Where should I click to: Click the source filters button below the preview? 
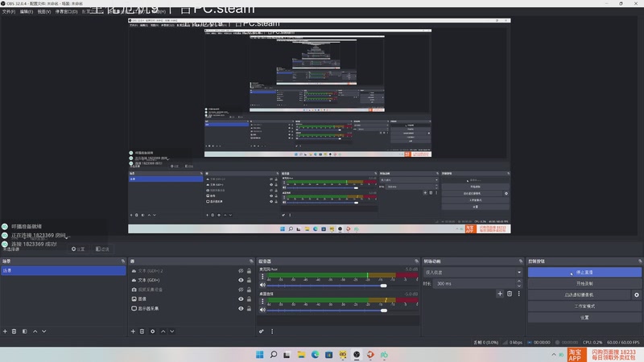[x=103, y=249]
